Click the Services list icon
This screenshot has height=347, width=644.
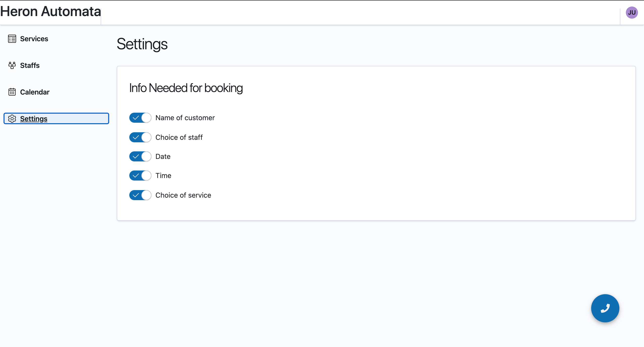tap(12, 39)
